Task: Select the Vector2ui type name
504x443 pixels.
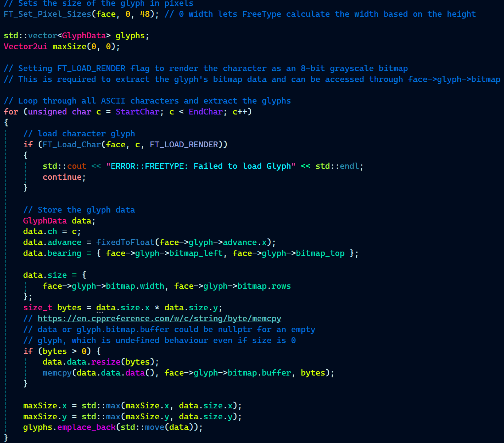Action: click(x=26, y=47)
